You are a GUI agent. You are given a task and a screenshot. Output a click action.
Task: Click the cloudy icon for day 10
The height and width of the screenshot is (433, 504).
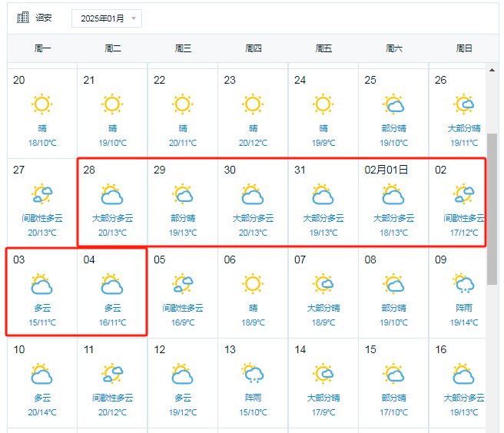[41, 374]
